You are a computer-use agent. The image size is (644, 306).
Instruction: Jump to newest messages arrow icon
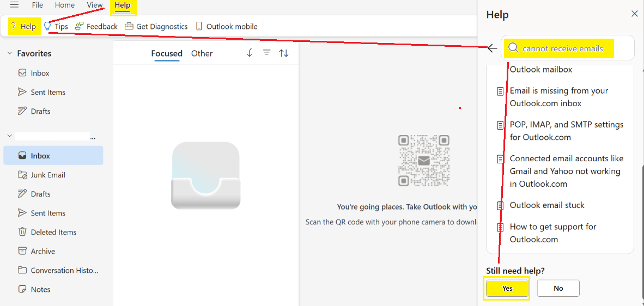(x=250, y=53)
